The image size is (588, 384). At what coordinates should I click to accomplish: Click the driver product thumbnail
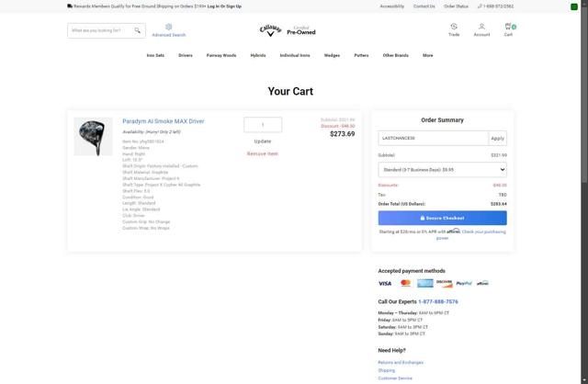click(93, 137)
